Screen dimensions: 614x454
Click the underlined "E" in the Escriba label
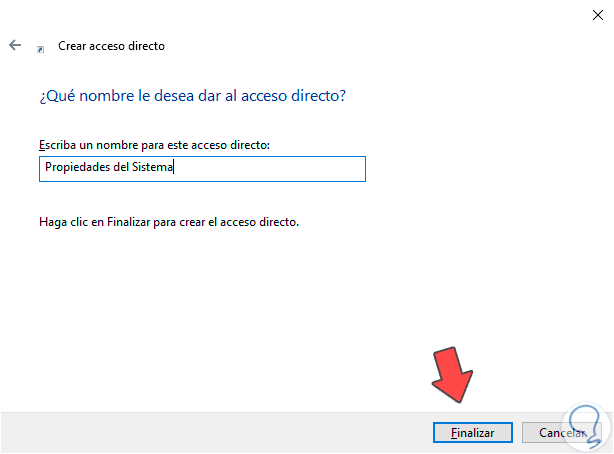tap(41, 145)
